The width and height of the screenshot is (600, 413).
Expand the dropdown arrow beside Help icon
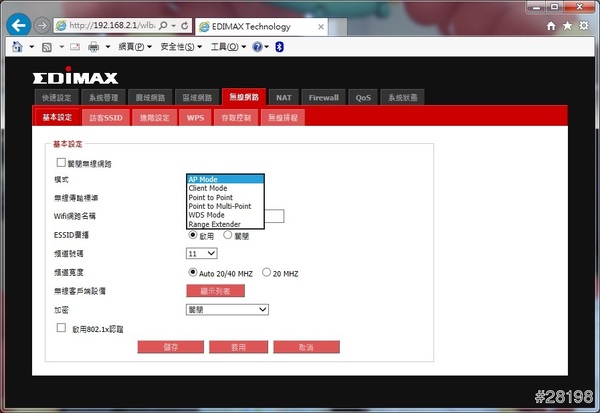[267, 47]
